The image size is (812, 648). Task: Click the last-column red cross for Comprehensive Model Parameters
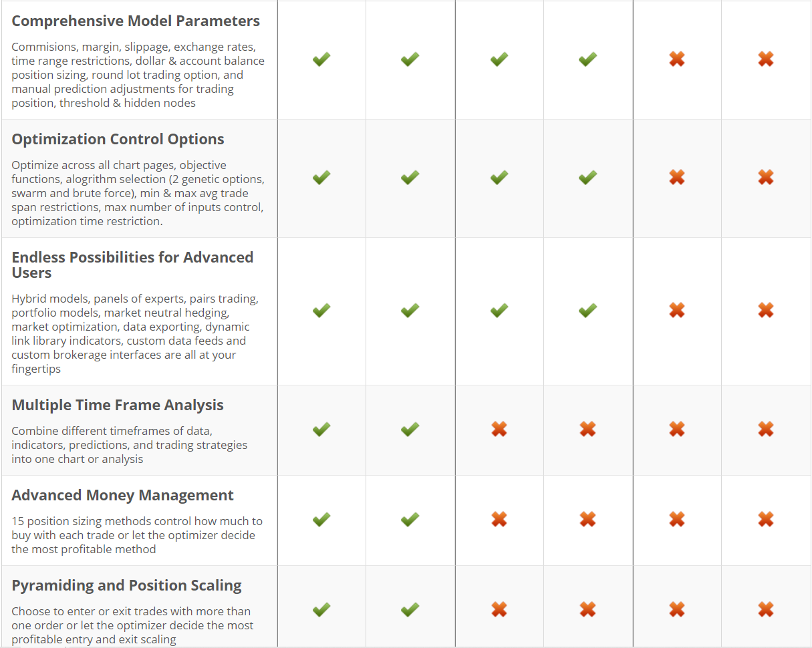point(766,59)
